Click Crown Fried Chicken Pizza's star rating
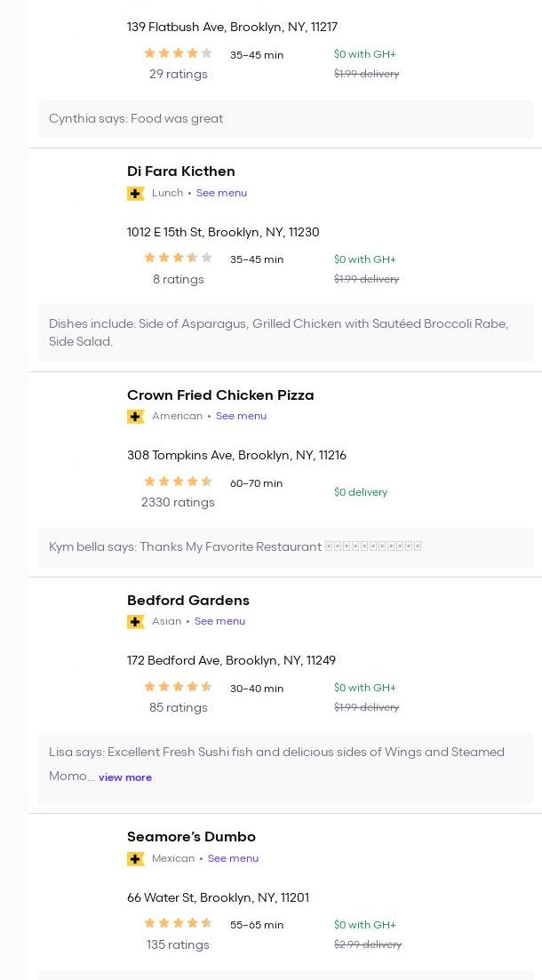Screen dimensions: 542x980 (178, 482)
